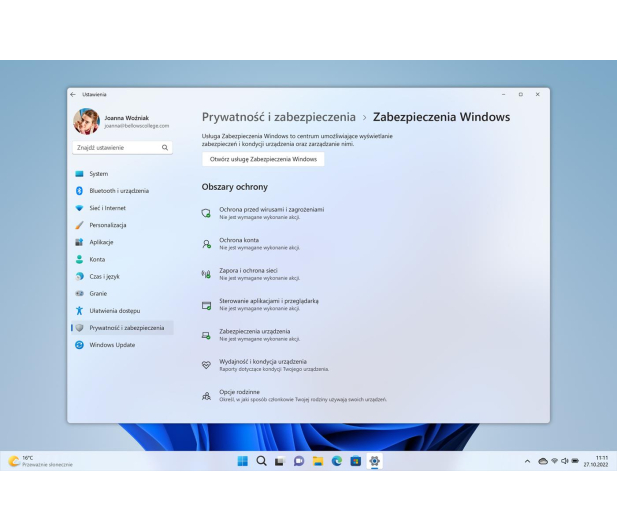Open Microsoft Store from taskbar
Image resolution: width=617 pixels, height=530 pixels.
coord(356,461)
